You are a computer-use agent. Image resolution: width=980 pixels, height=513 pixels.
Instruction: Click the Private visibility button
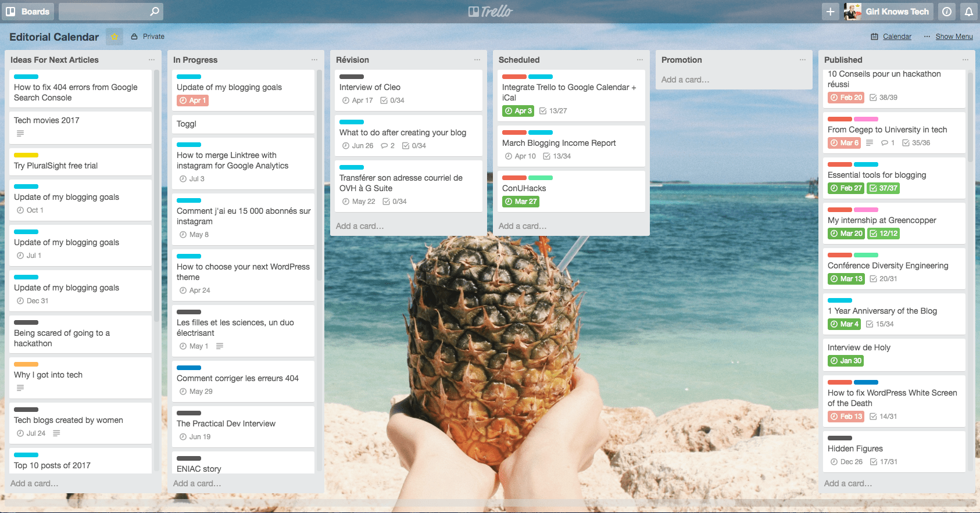pyautogui.click(x=148, y=37)
